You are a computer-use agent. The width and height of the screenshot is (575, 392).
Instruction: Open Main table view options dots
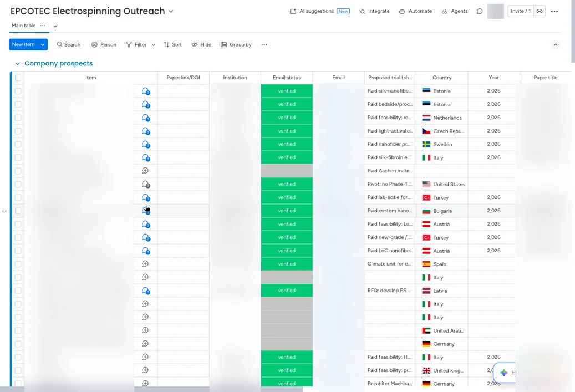click(43, 26)
